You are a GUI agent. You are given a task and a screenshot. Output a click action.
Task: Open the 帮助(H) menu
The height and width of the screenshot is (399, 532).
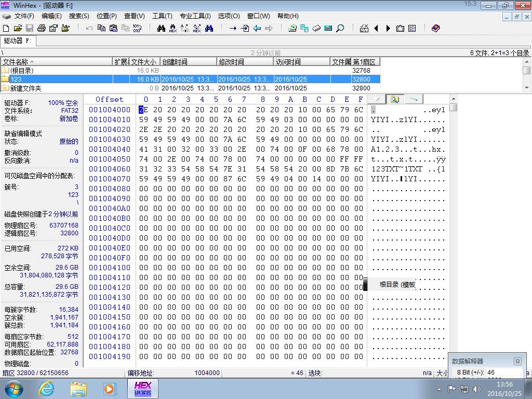(x=288, y=16)
